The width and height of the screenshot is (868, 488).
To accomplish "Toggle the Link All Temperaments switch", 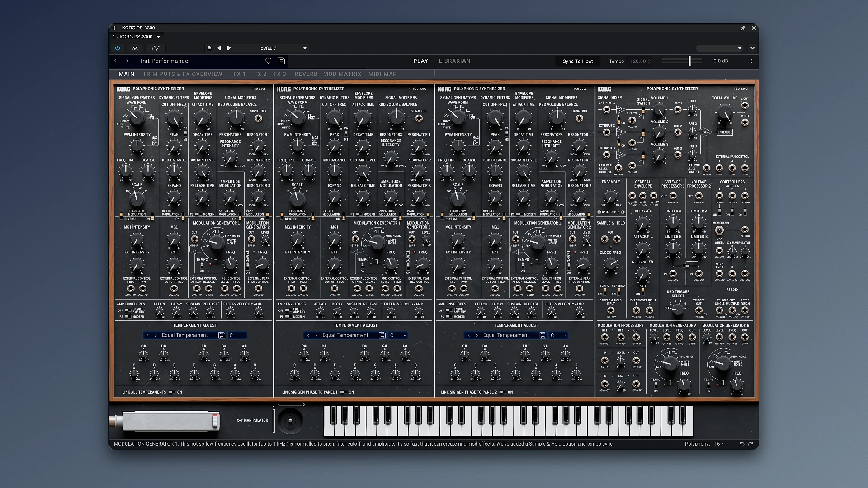I will [x=172, y=392].
